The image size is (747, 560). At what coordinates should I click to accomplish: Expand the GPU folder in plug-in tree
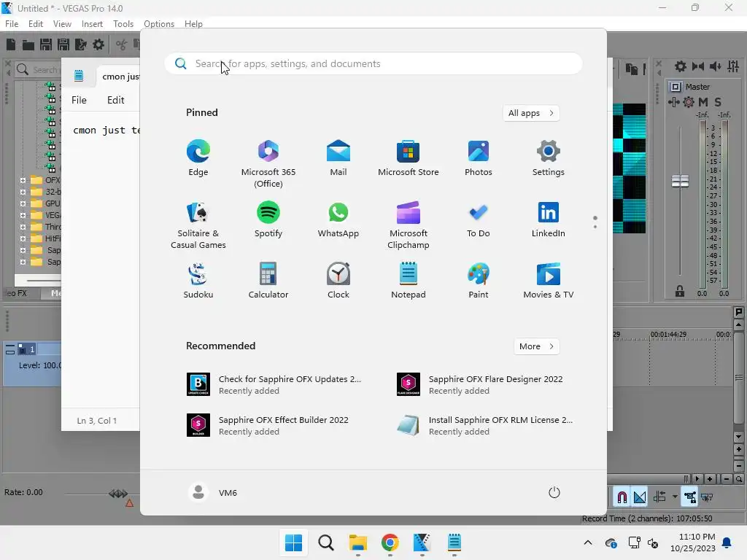pos(23,203)
